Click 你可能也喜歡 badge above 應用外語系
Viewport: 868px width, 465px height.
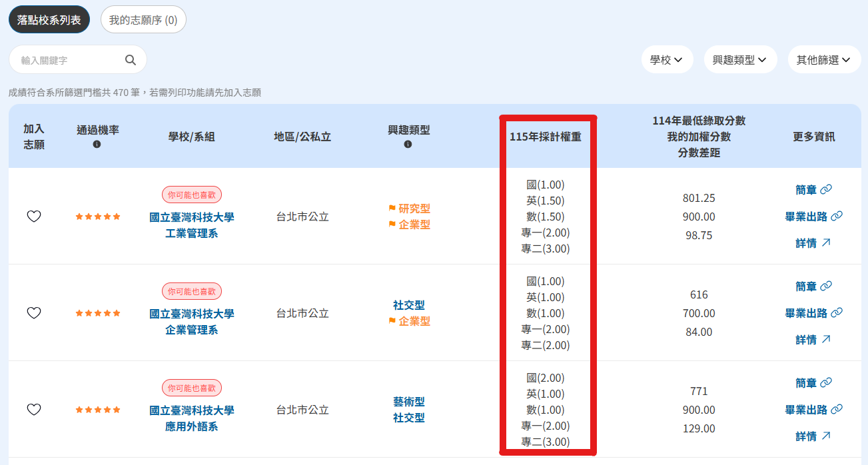coord(192,388)
